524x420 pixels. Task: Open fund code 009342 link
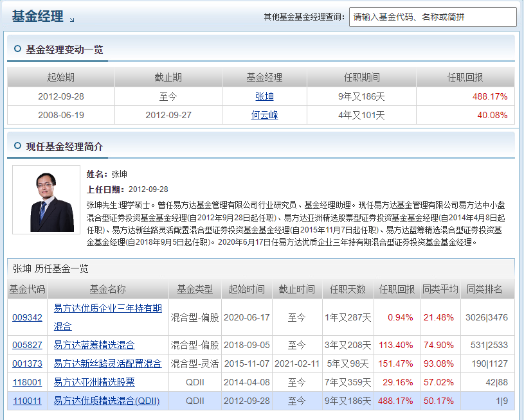[27, 317]
